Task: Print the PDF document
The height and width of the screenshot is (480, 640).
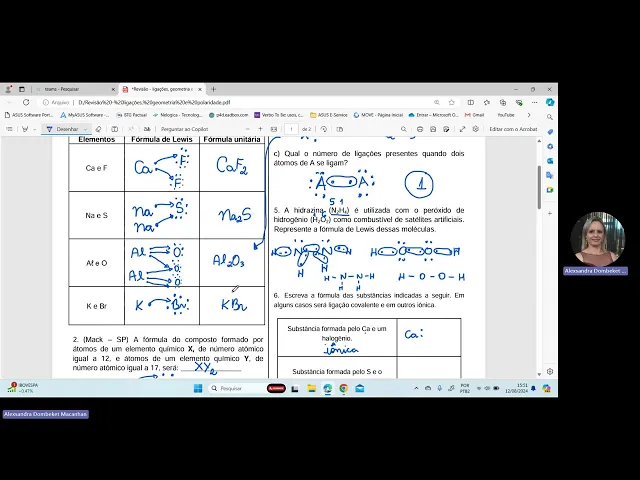Action: point(420,129)
